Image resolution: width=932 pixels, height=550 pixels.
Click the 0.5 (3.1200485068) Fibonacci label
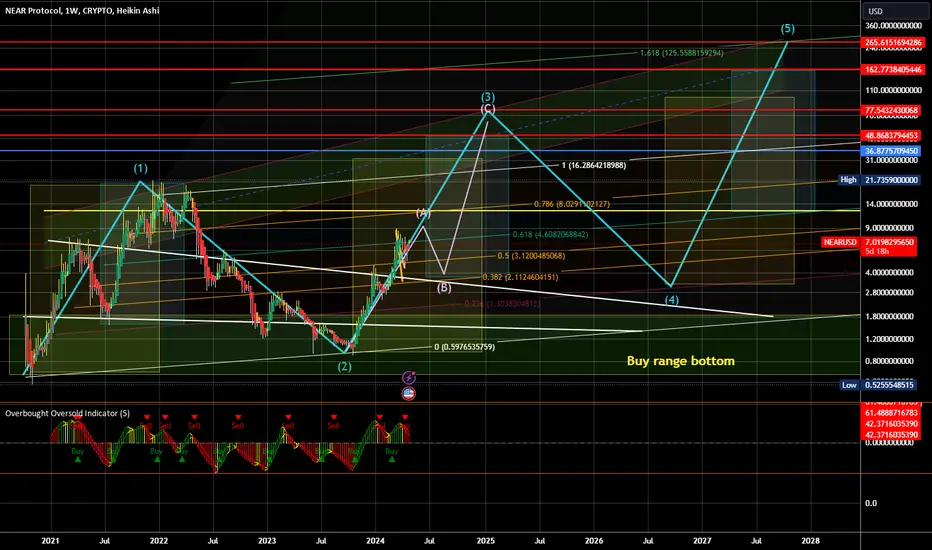531,256
